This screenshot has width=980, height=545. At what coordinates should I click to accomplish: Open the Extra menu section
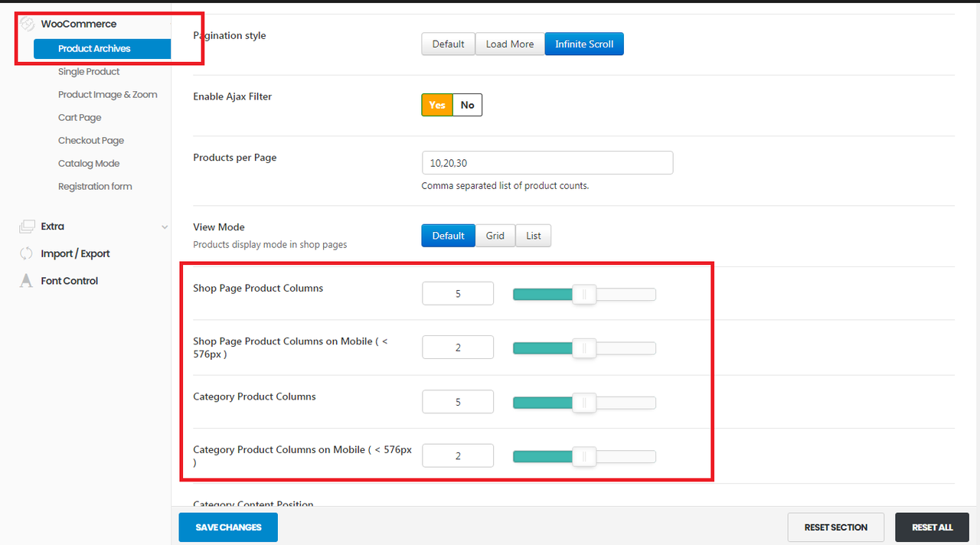53,227
